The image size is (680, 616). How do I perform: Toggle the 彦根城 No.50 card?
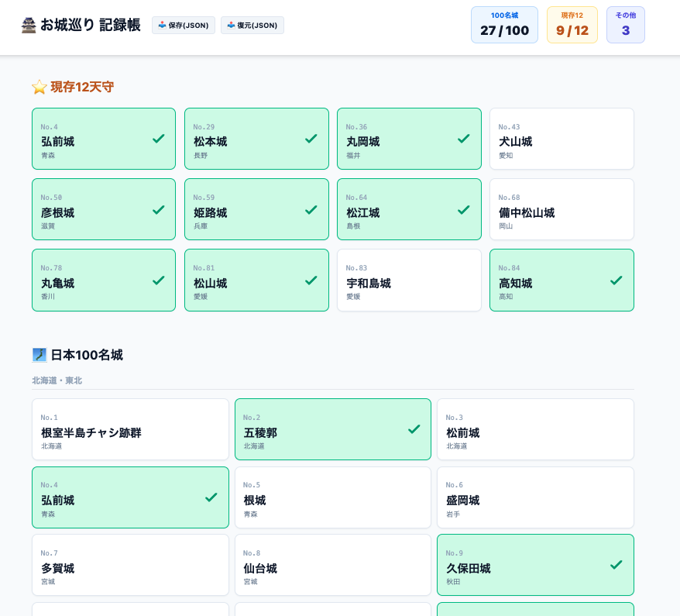point(104,209)
